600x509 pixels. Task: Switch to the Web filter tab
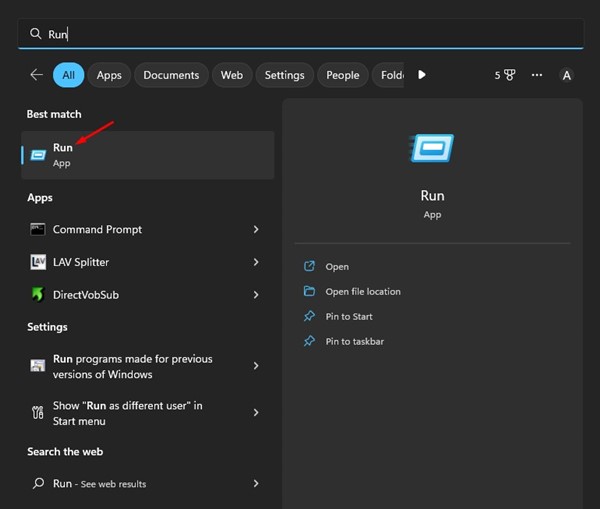click(232, 75)
